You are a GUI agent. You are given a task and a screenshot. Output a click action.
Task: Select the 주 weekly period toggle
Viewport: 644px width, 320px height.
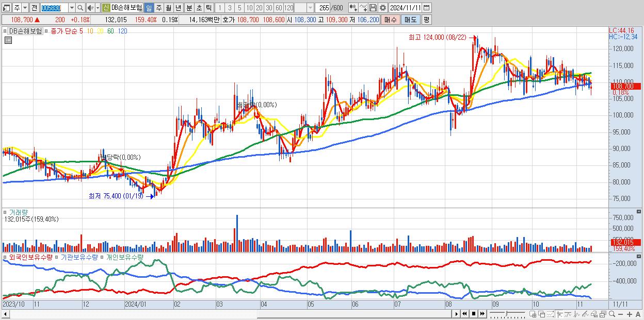point(158,8)
